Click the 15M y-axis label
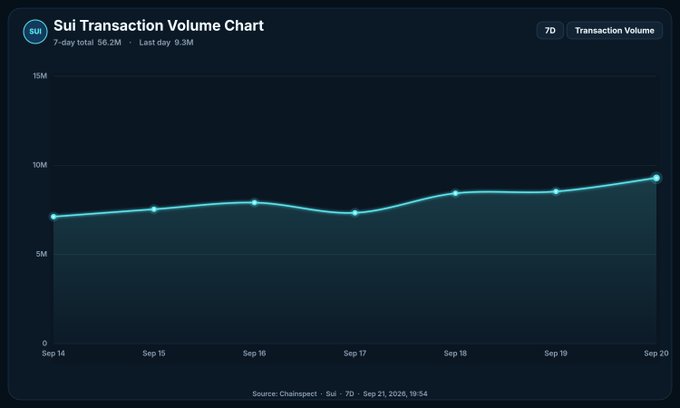680x408 pixels. tap(40, 76)
